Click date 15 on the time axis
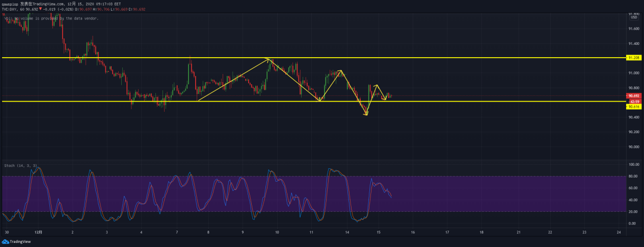 coord(379,232)
